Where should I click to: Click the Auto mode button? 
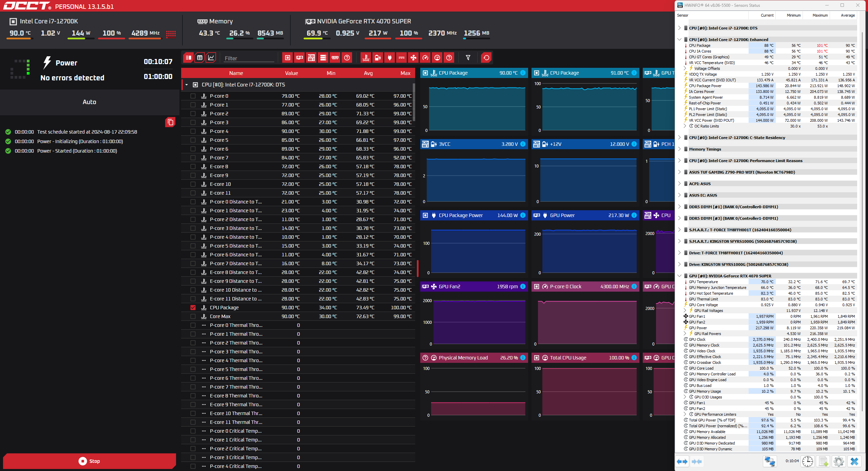tap(90, 102)
